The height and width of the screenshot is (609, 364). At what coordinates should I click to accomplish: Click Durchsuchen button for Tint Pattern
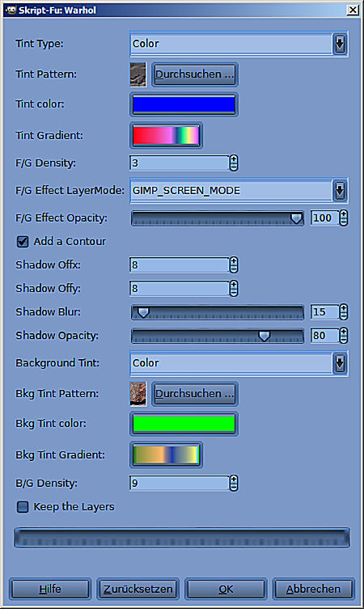click(195, 74)
